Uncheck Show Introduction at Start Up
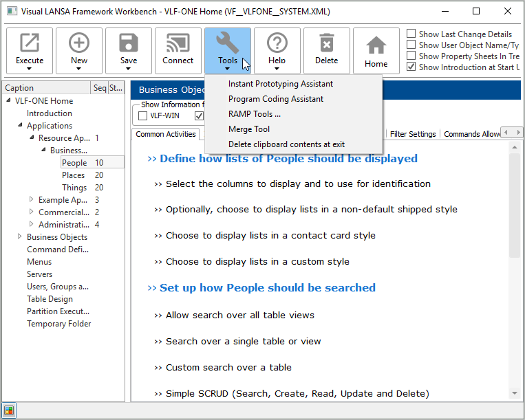This screenshot has width=525, height=420. pyautogui.click(x=411, y=67)
